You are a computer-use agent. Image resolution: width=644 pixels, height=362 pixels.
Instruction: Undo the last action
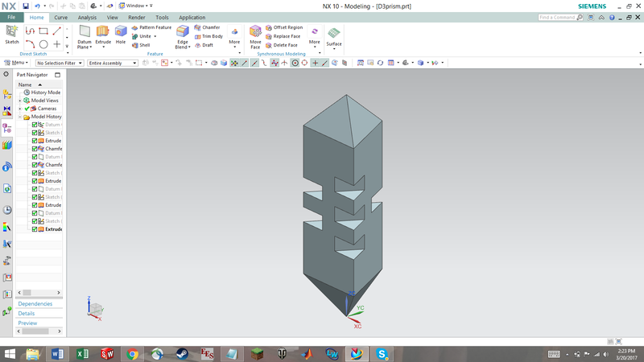pyautogui.click(x=37, y=6)
